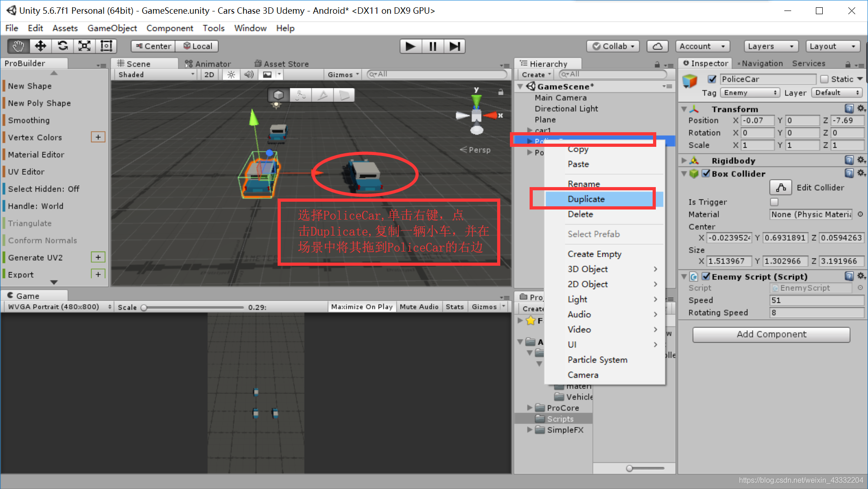Screen dimensions: 868x489
Task: Select the Hand tool in toolbar
Action: pyautogui.click(x=18, y=46)
